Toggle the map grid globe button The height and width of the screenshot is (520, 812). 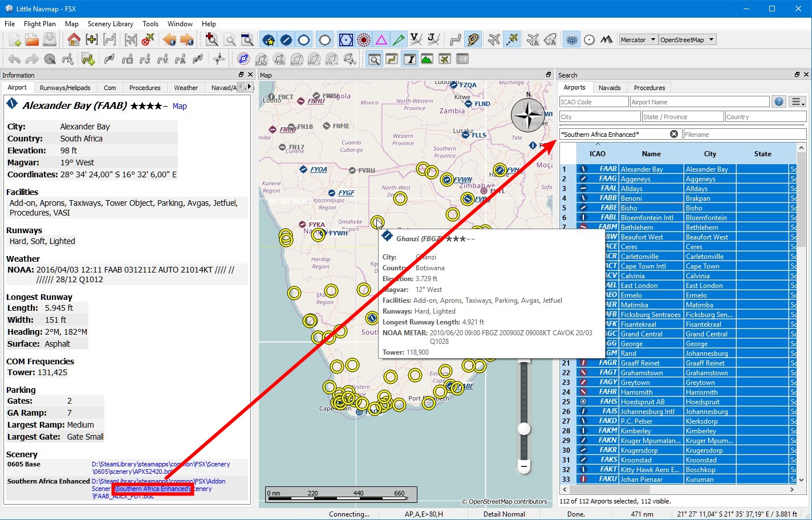(x=571, y=39)
